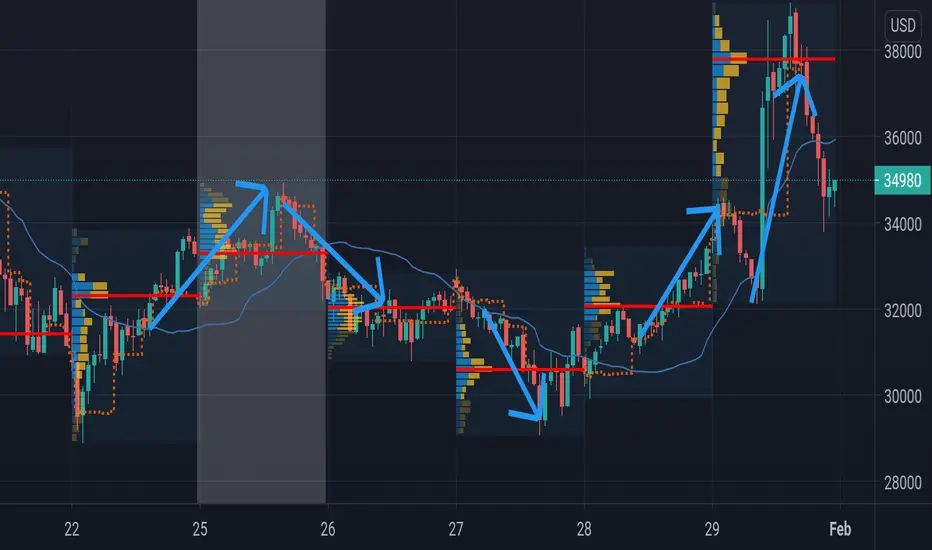Click the blue arrow drawing on day 27

pyautogui.click(x=512, y=363)
